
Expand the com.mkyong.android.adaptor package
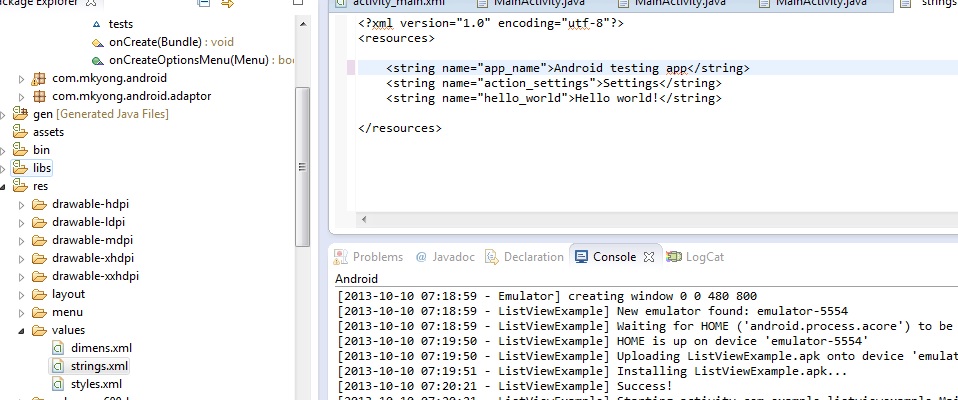tap(22, 96)
